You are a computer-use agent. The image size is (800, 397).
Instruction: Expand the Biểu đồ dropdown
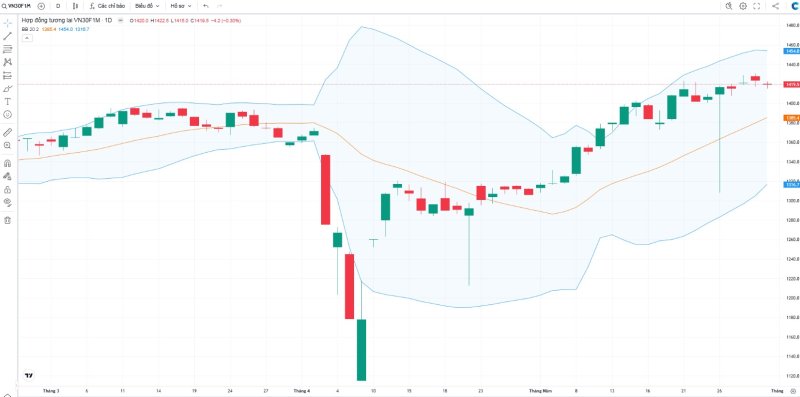(147, 6)
